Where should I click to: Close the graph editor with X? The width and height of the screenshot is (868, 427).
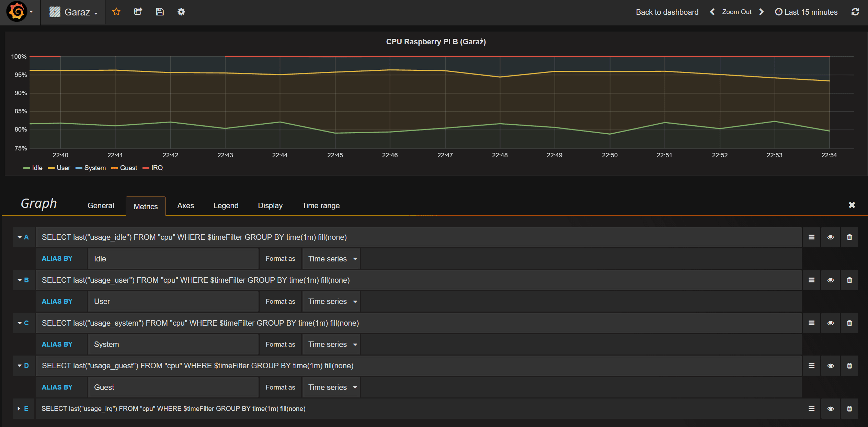pos(852,205)
